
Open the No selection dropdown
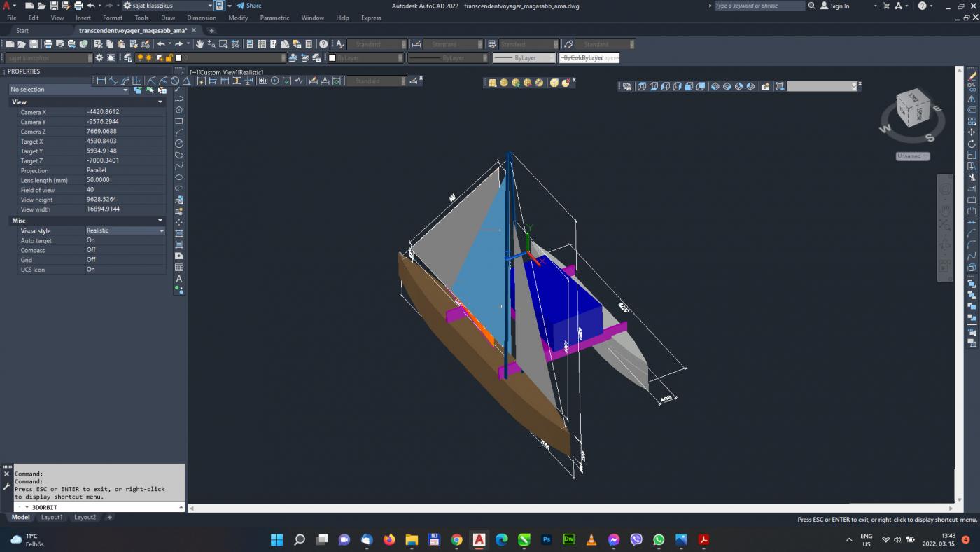coord(69,90)
